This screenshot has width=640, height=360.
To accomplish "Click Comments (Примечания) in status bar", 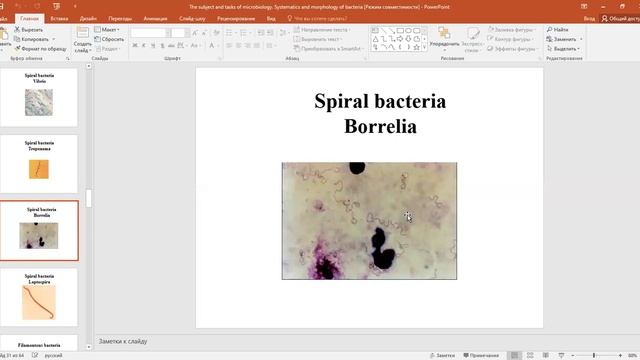I will pos(481,356).
